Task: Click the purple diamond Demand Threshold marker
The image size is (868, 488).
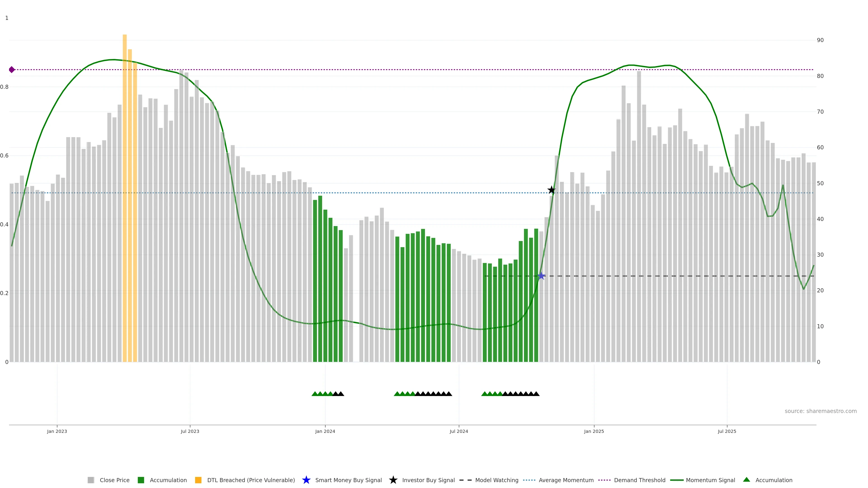Action: pyautogui.click(x=12, y=70)
